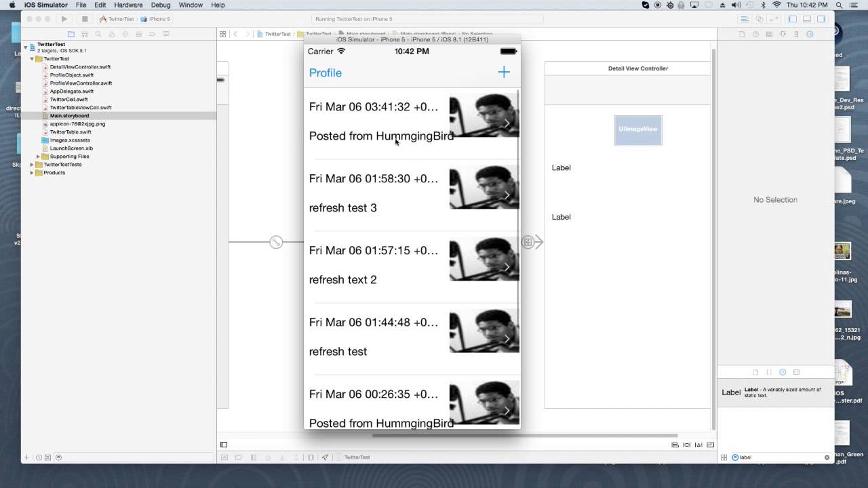This screenshot has width=868, height=488.
Task: Open the Identity inspector tab
Action: click(769, 34)
